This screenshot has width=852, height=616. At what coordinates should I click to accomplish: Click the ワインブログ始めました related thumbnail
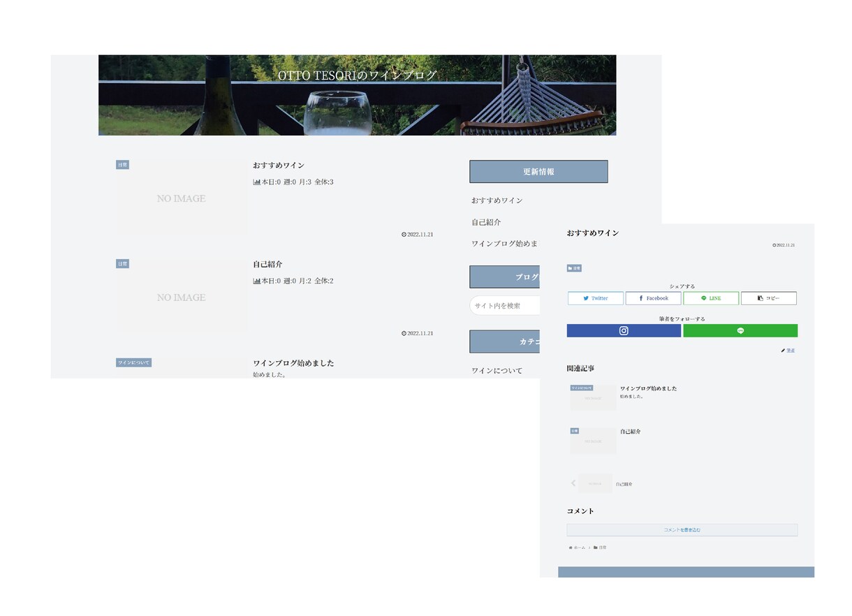[x=593, y=397]
